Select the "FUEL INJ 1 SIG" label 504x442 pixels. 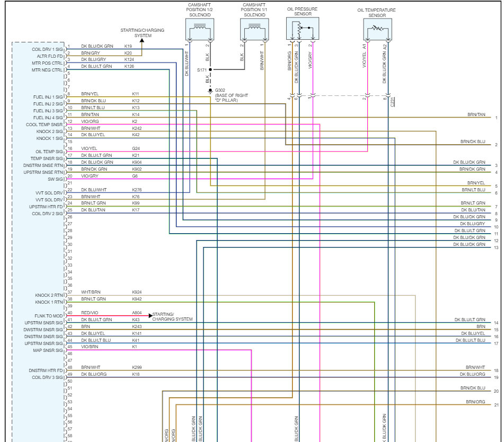coord(48,97)
